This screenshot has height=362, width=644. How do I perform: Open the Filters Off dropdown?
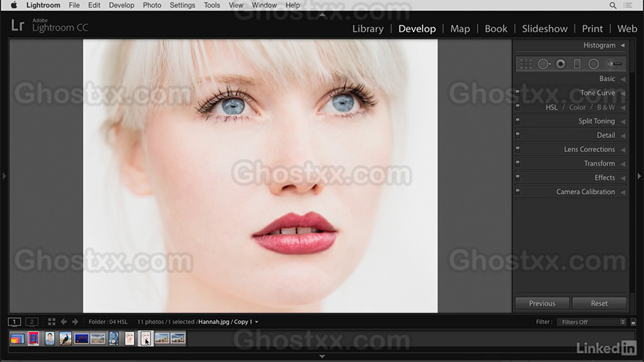[x=591, y=323]
